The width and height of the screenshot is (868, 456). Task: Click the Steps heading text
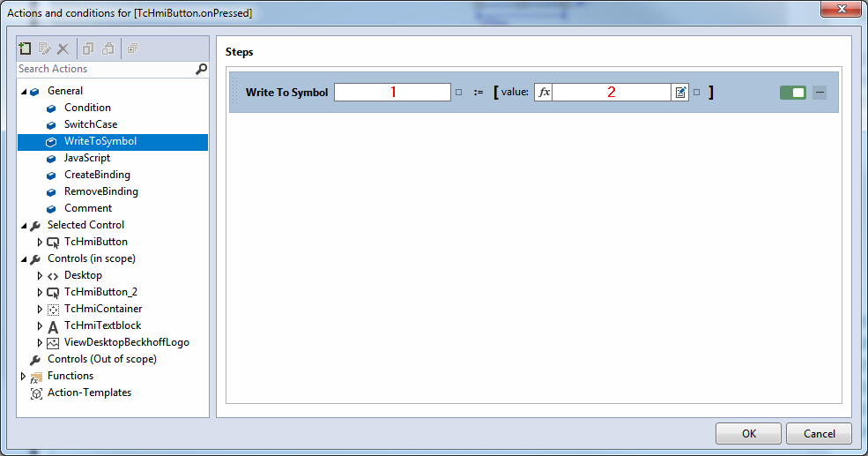[239, 52]
